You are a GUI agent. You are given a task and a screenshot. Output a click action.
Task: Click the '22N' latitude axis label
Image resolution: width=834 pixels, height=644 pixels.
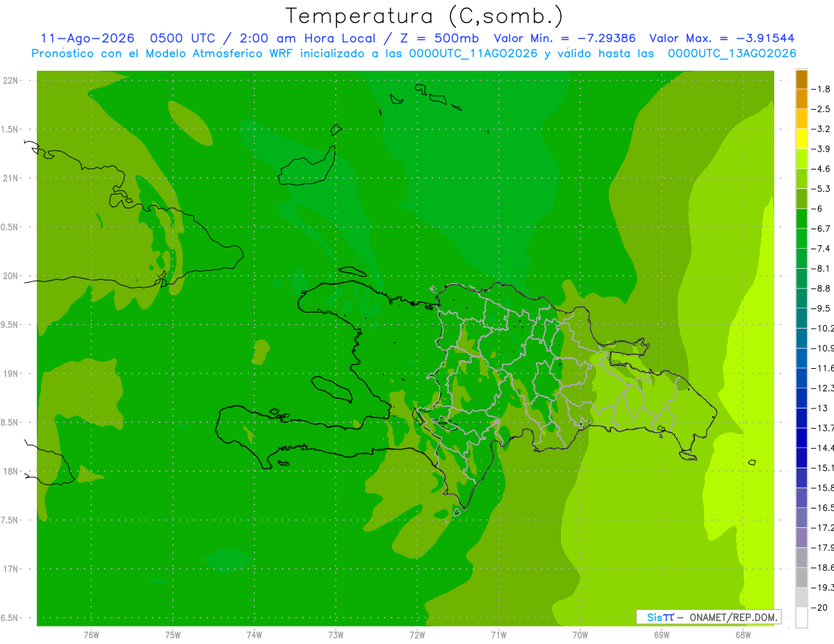coord(12,81)
